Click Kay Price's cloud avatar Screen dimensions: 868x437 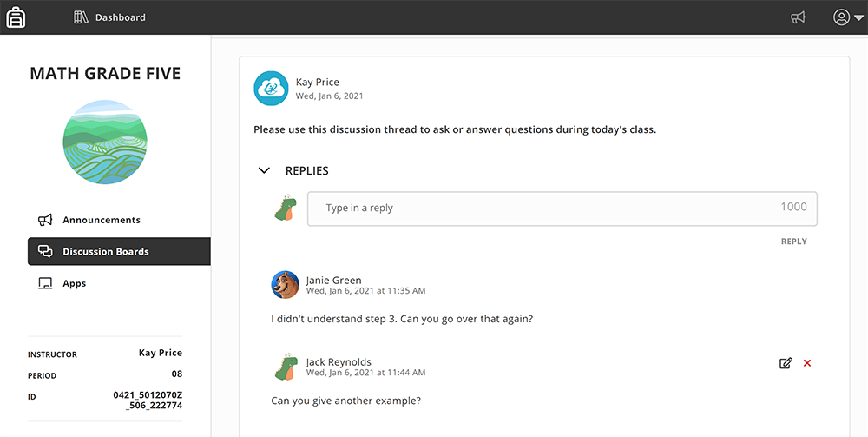[271, 89]
